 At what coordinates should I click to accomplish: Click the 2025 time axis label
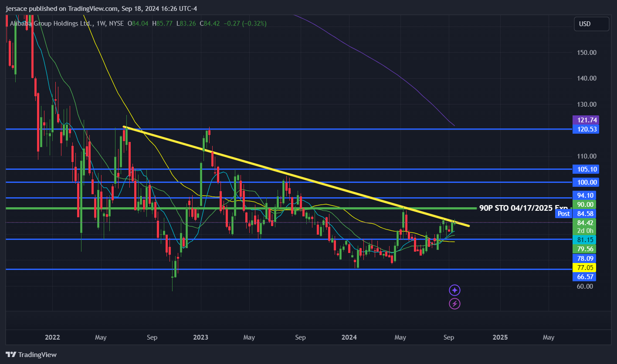pyautogui.click(x=500, y=337)
